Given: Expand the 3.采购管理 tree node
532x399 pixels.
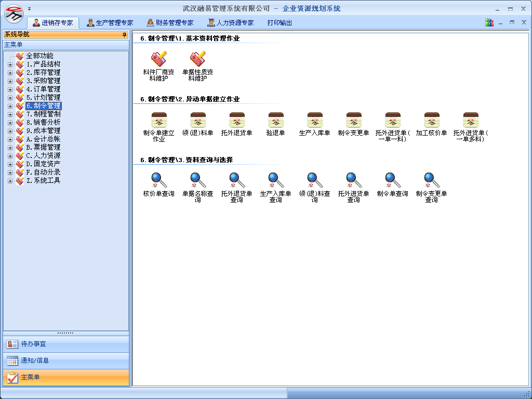Looking at the screenshot, I should click(x=10, y=81).
